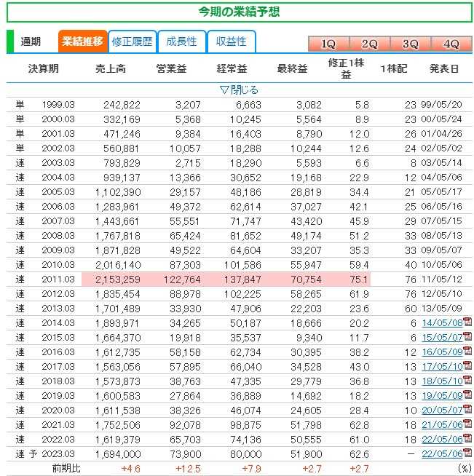The width and height of the screenshot is (474, 476).
Task: Open 22/05/06 link in 2022.03 row
Action: pos(442,440)
